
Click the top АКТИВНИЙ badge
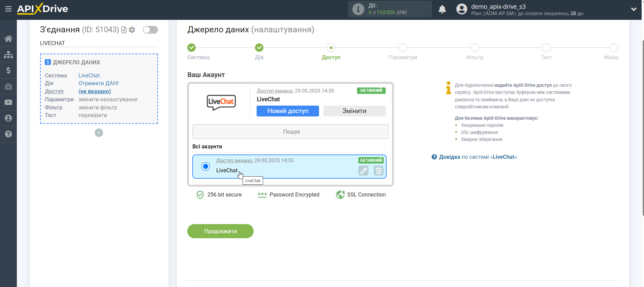click(x=371, y=91)
